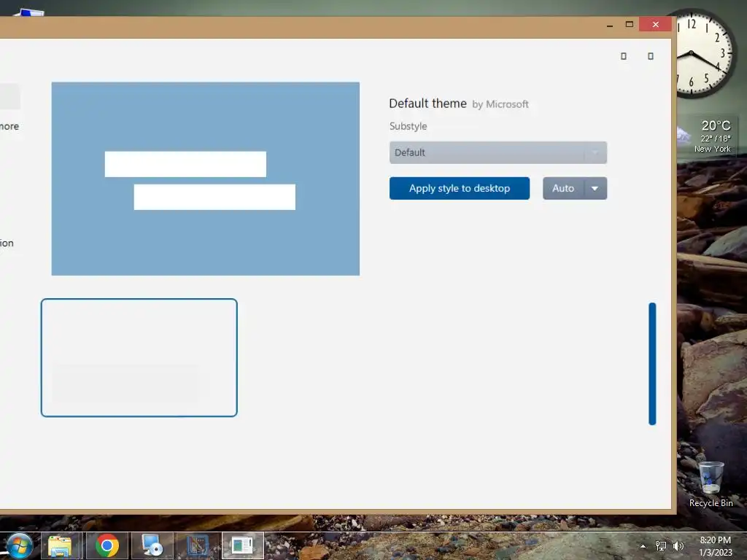Expand the arrow next to Auto
The height and width of the screenshot is (560, 747).
595,188
